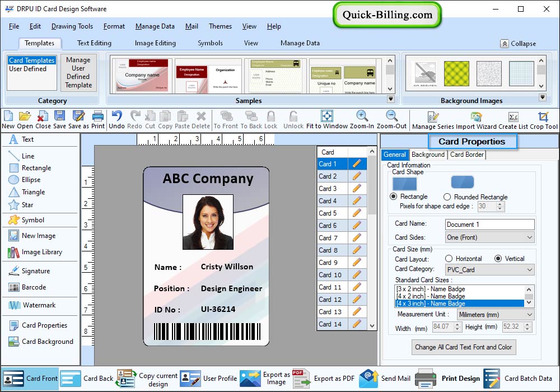Choose Horizontal card layout
560x392 pixels.
[449, 259]
